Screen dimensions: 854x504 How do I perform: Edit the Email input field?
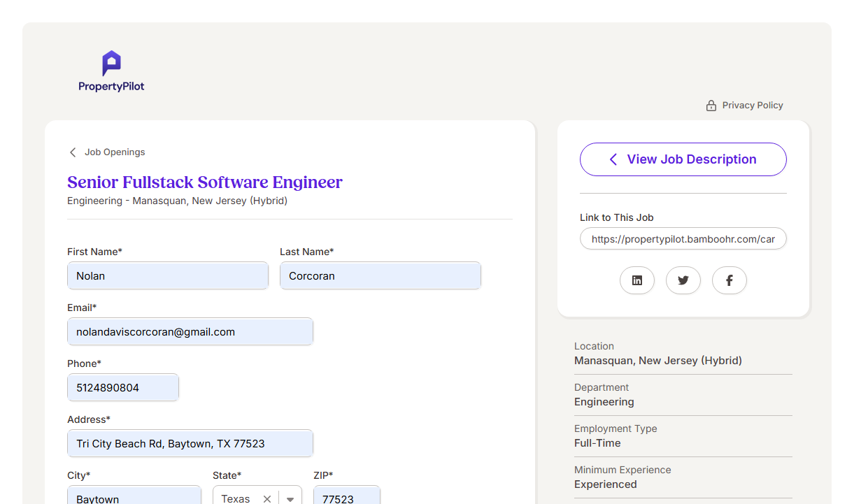click(x=190, y=332)
